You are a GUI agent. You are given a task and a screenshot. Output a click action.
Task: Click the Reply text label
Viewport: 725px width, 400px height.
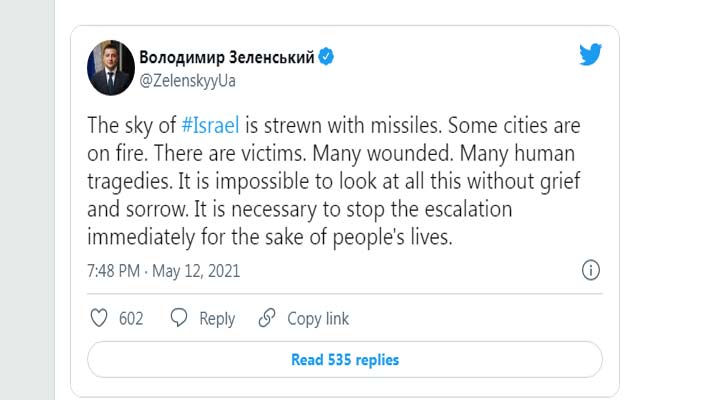(x=217, y=319)
